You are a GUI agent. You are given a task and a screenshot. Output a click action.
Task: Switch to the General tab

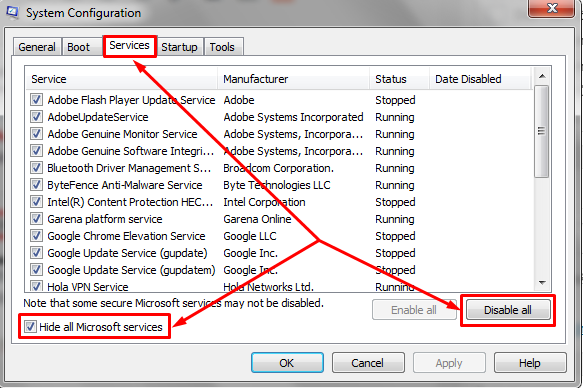pyautogui.click(x=37, y=47)
